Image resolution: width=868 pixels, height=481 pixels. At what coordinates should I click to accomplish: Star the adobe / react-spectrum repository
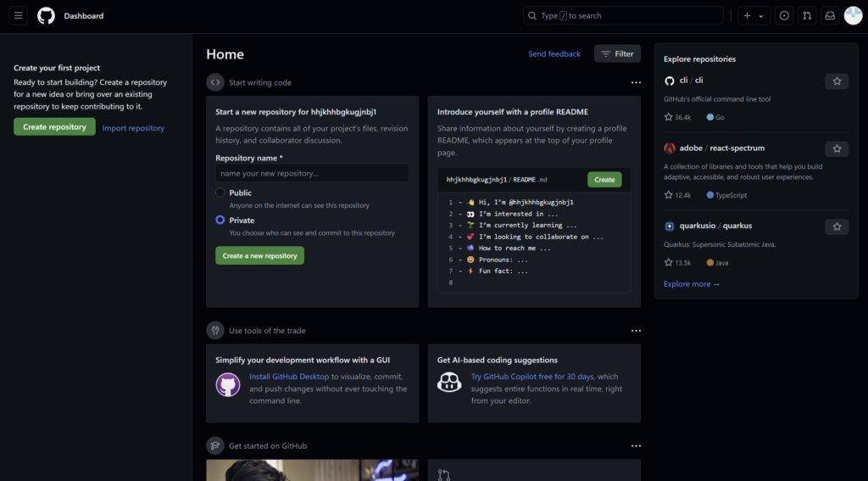tap(837, 149)
